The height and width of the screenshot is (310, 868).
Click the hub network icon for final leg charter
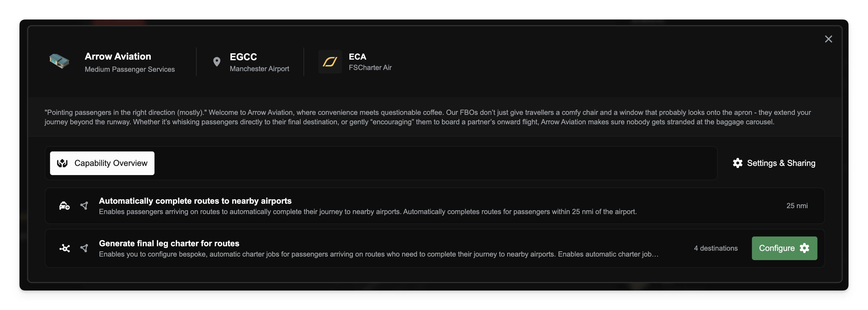click(x=64, y=248)
